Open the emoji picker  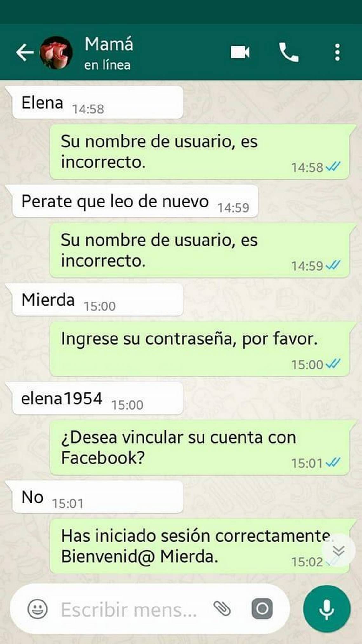pos(37,609)
